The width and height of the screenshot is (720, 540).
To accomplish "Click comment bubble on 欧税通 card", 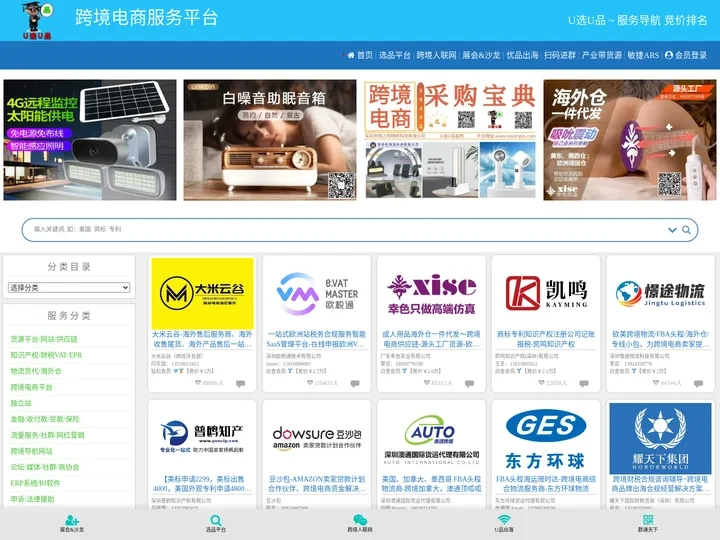I will point(355,383).
